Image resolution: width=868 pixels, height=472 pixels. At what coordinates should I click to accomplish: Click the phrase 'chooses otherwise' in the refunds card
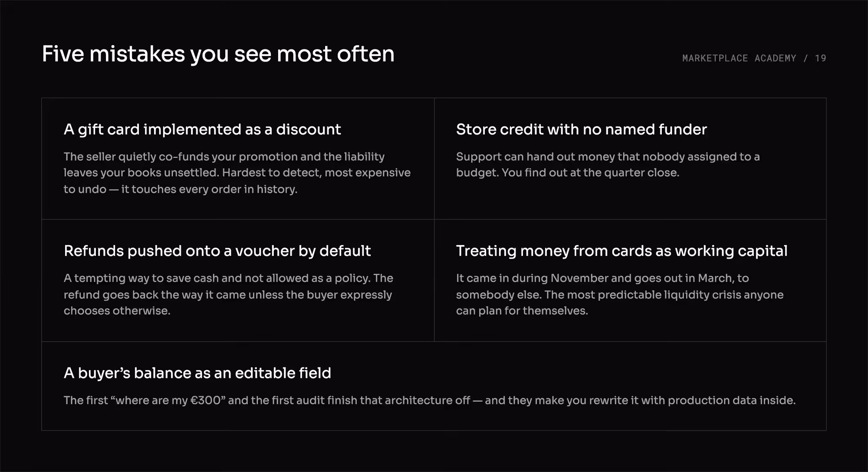tap(117, 311)
